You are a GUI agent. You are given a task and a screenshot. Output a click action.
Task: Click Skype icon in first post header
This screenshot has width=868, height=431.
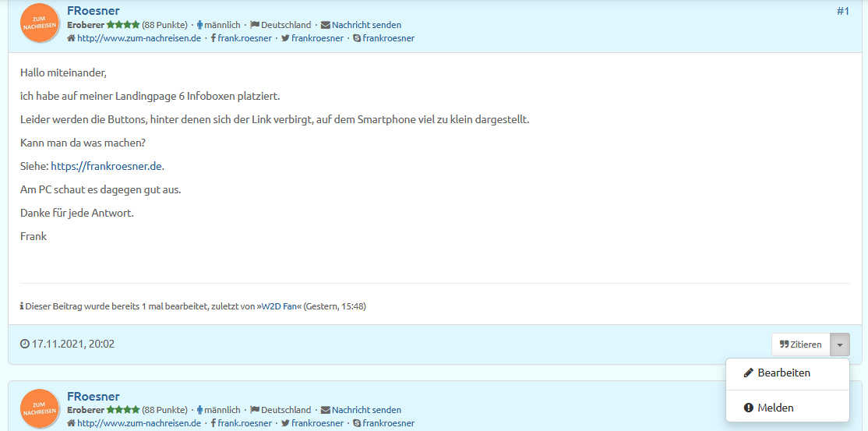click(x=357, y=38)
